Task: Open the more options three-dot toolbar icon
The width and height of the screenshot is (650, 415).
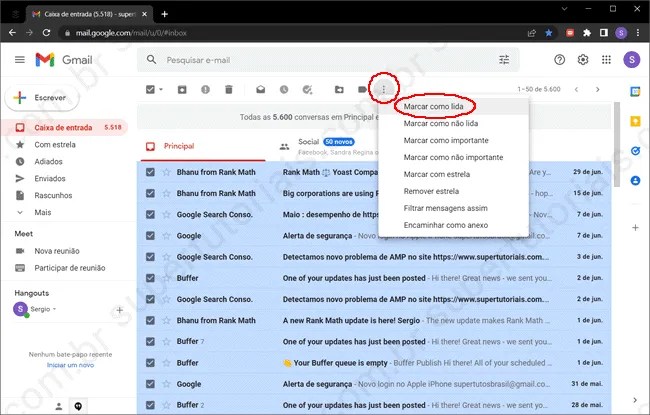Action: (384, 89)
